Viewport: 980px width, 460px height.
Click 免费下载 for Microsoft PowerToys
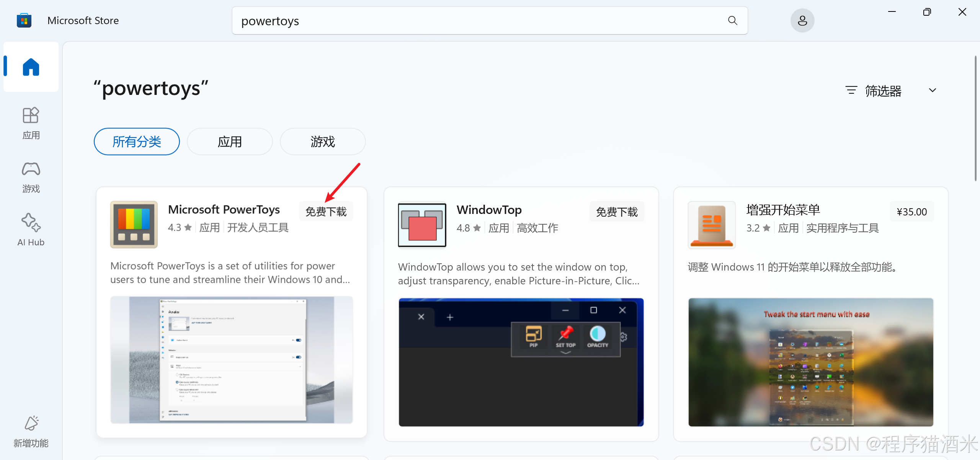point(326,211)
